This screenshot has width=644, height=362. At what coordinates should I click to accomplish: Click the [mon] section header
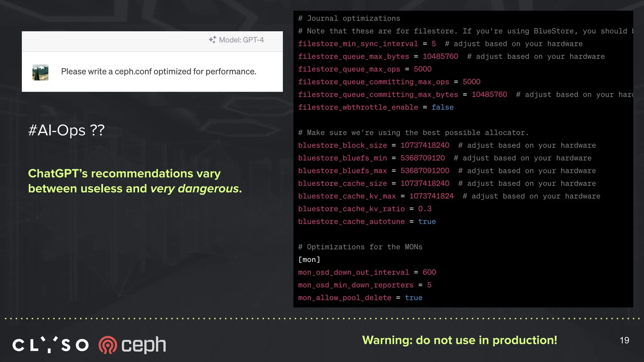tap(309, 260)
